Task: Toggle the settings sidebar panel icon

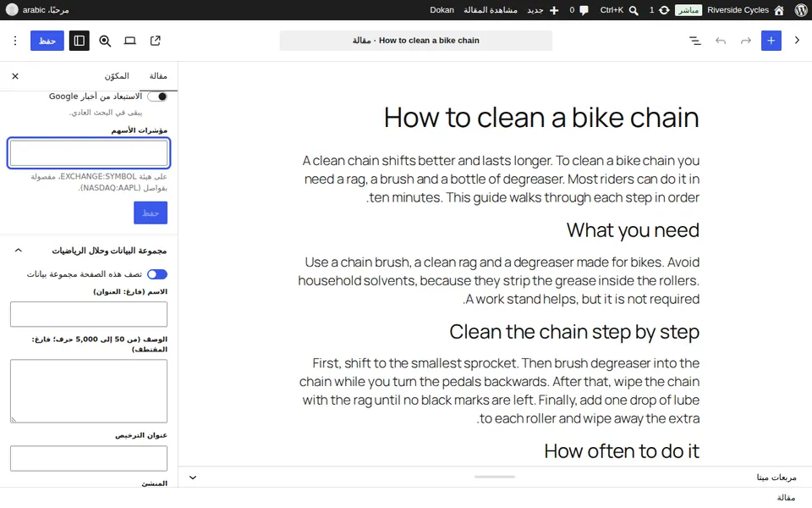Action: tap(80, 41)
